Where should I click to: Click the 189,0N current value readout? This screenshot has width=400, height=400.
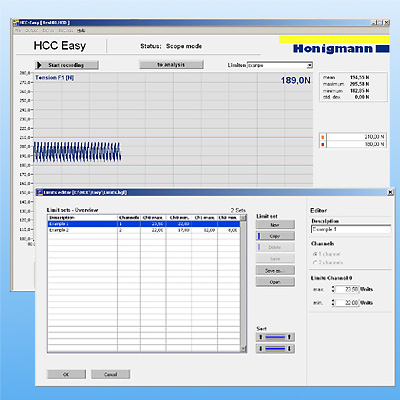click(296, 80)
